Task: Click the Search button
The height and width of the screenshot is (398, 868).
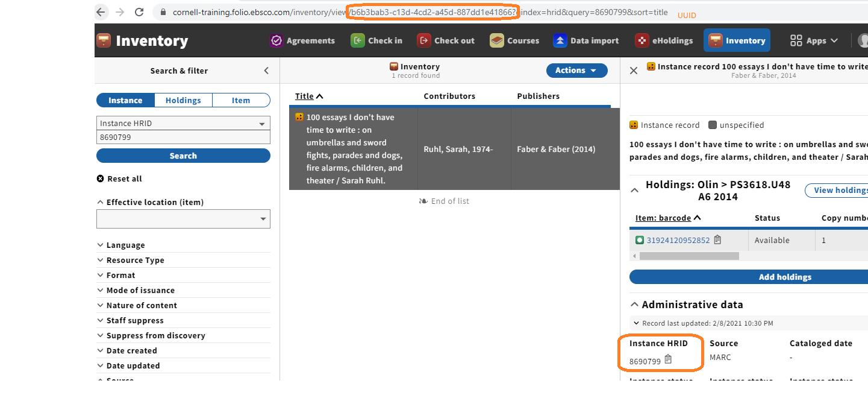Action: pos(183,156)
